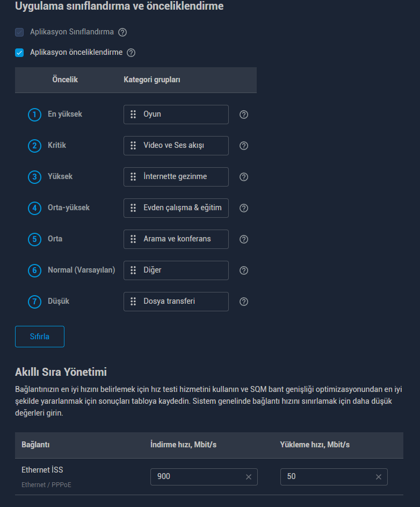Grab the drag handle of Evden çalışma & eğitim
This screenshot has height=507, width=420.
point(133,208)
